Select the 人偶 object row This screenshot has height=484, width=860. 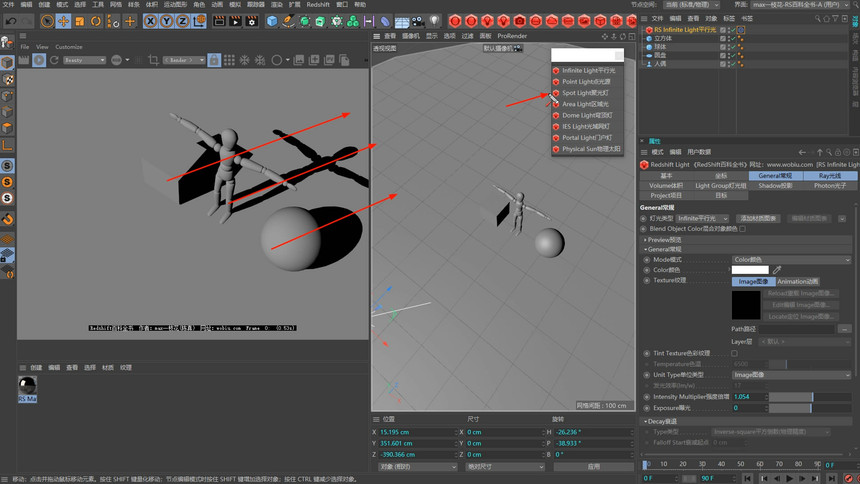click(x=660, y=64)
